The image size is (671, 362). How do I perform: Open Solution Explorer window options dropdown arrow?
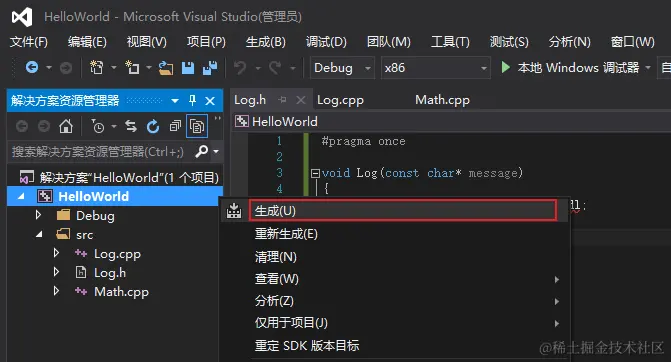175,101
